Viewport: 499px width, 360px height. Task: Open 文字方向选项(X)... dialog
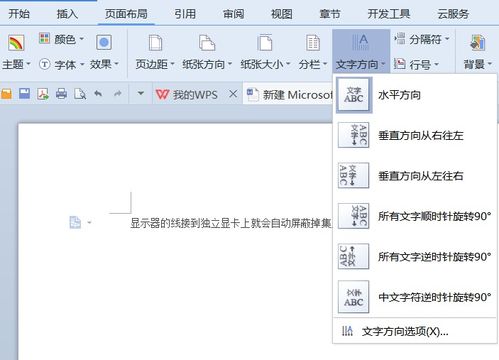coord(415,331)
